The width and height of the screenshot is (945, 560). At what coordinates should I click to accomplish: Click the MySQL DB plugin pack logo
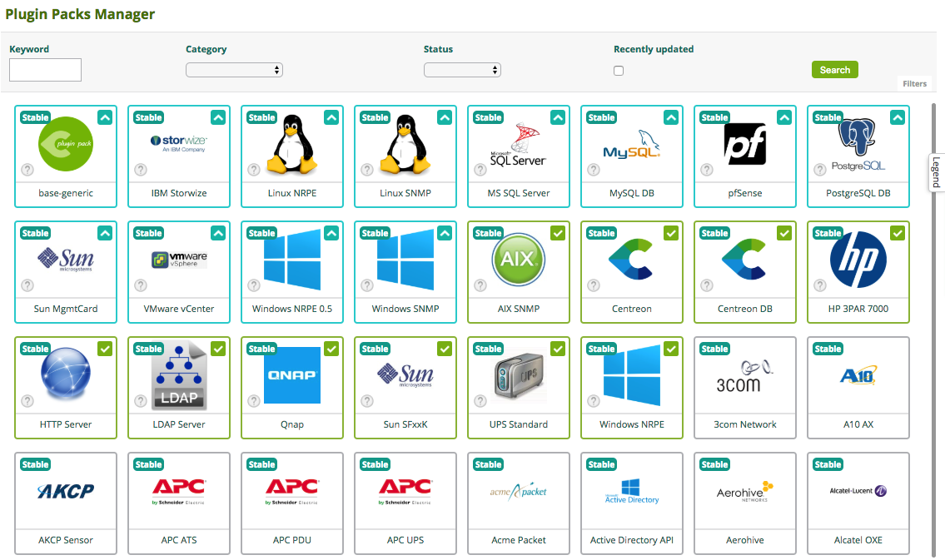click(x=631, y=145)
